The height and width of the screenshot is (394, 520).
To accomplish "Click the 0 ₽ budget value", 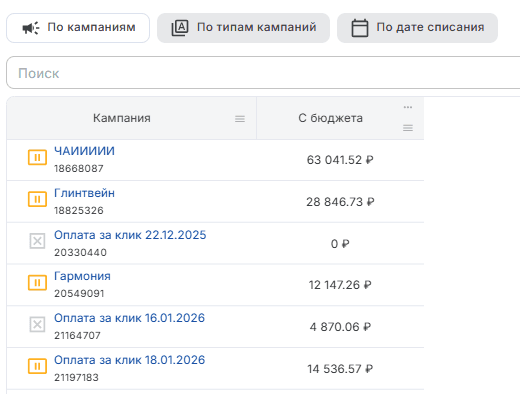I will click(340, 244).
